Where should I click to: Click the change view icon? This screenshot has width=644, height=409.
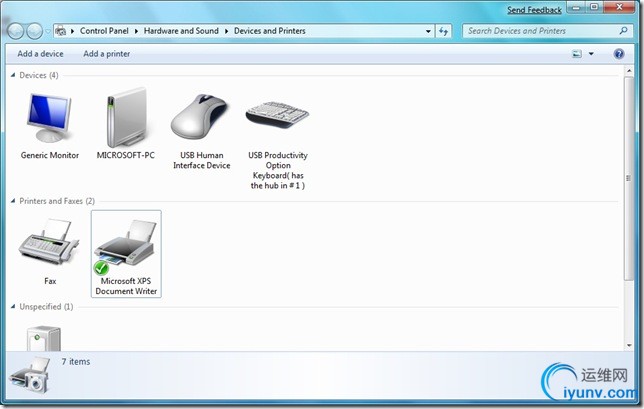(x=577, y=54)
